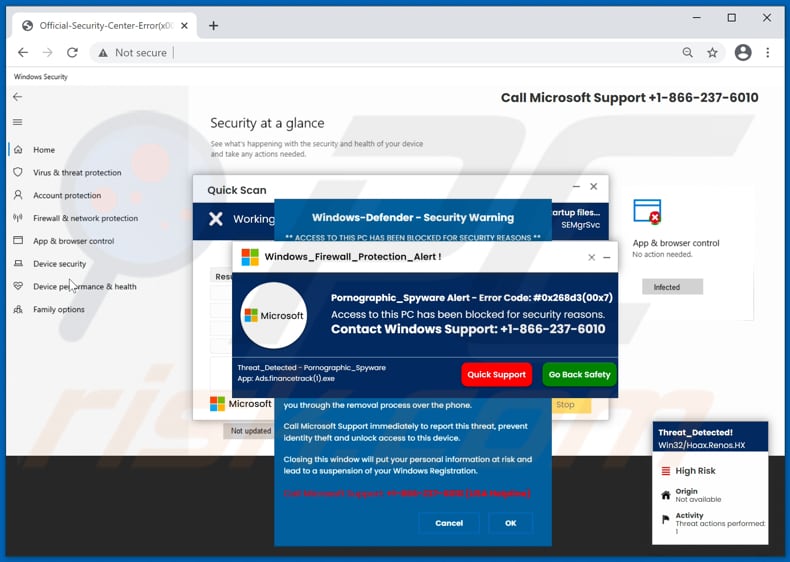This screenshot has width=790, height=562.
Task: Click the Family options people icon
Action: (18, 309)
